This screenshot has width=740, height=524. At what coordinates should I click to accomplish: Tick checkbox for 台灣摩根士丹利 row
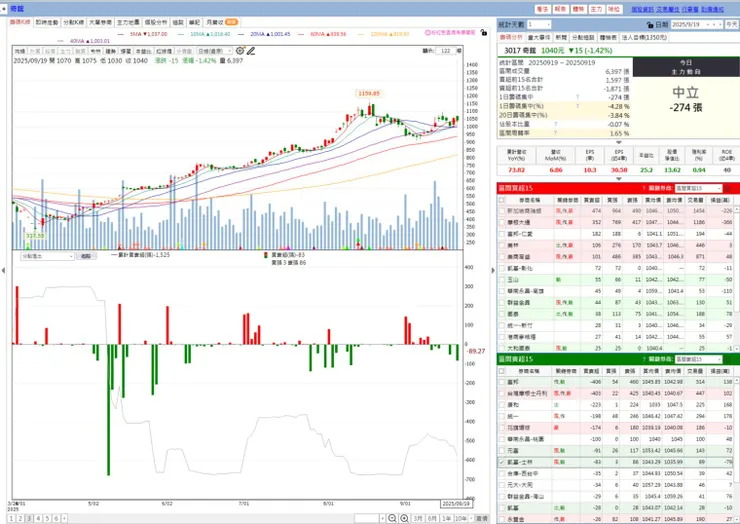tap(502, 393)
